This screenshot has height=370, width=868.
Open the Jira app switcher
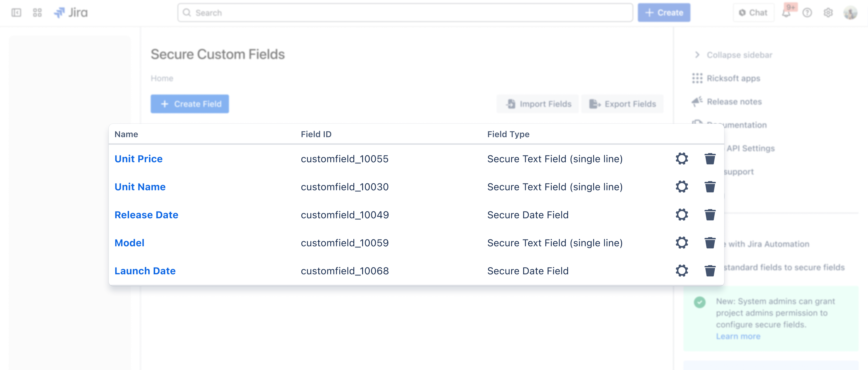point(37,13)
